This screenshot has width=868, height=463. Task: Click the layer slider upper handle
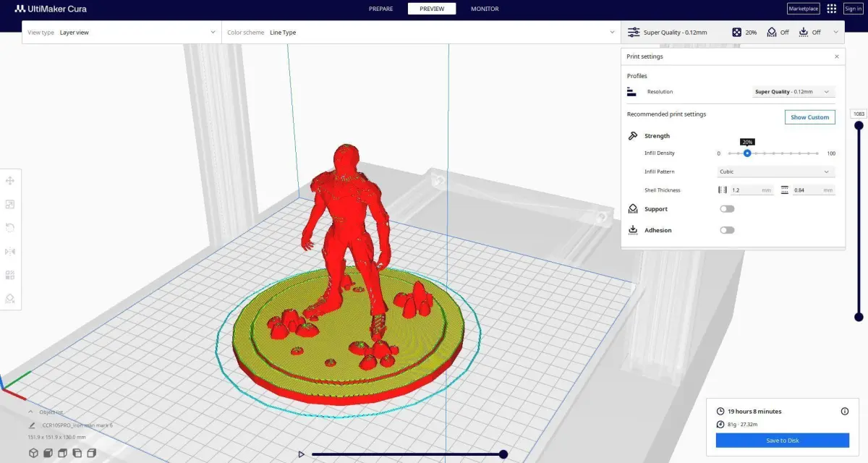click(859, 125)
